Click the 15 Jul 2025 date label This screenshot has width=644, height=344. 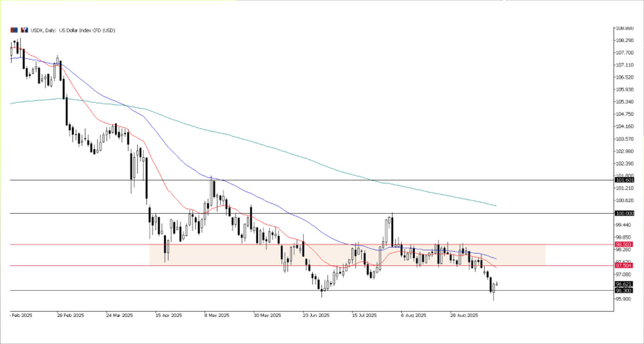(365, 315)
